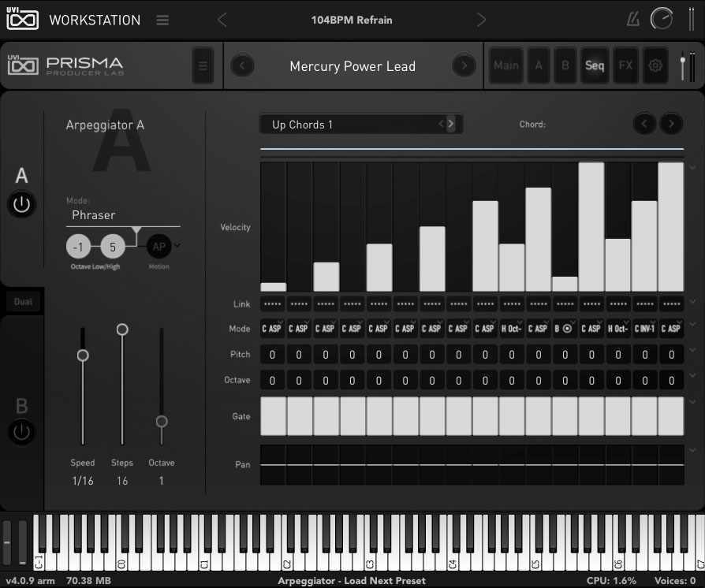This screenshot has width=705, height=588.
Task: Go to preset after Mercury Power Lead
Action: pos(464,65)
